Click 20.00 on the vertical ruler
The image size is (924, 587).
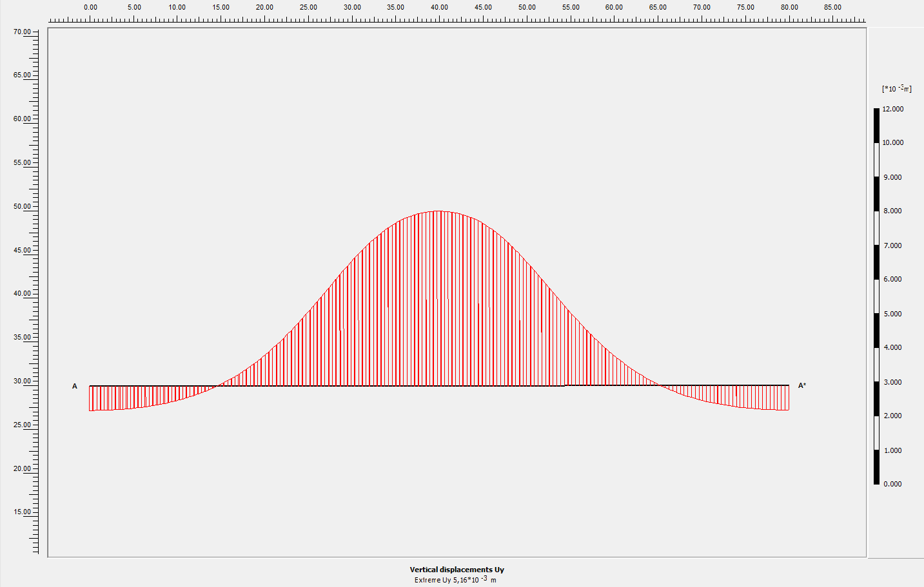tap(22, 468)
